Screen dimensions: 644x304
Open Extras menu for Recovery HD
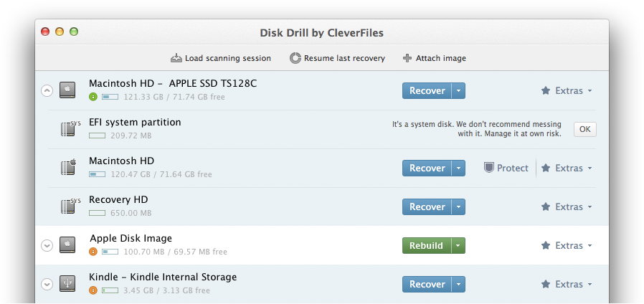pos(567,206)
